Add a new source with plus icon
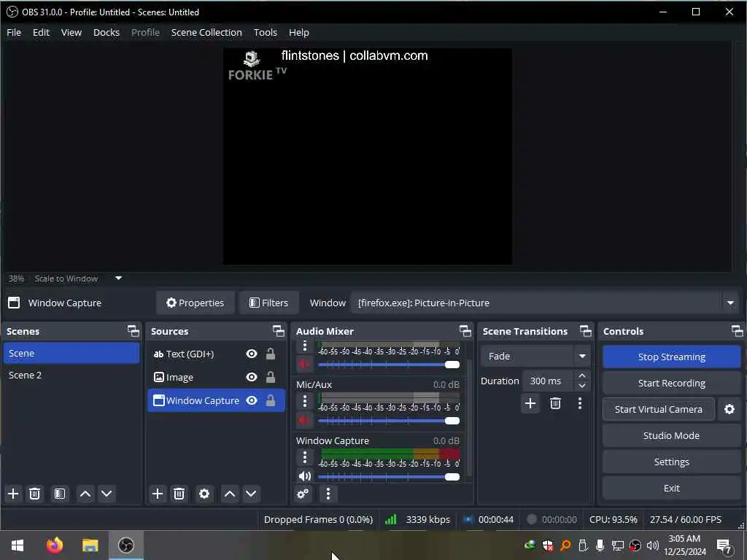 click(158, 494)
